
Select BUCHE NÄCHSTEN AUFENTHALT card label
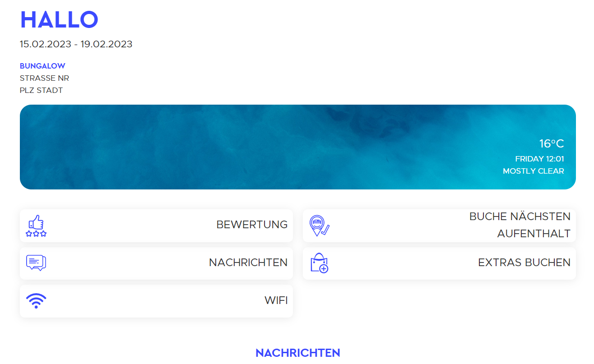click(520, 225)
